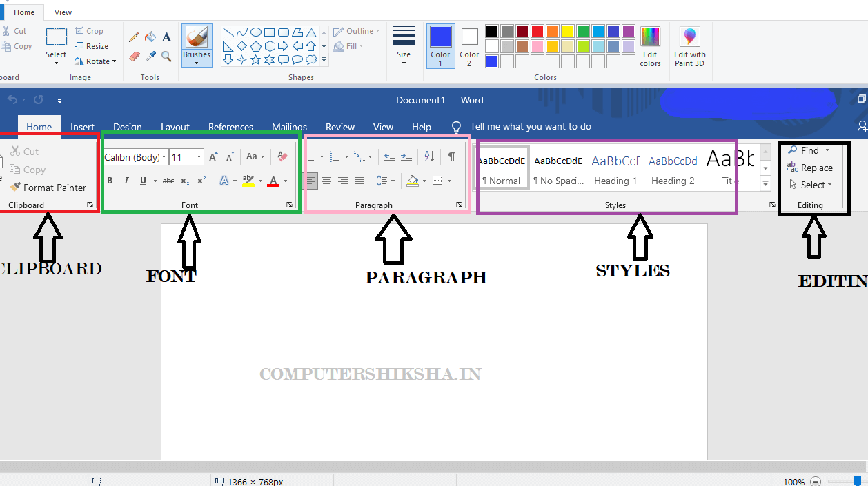Open Edit colors in Paint
This screenshot has width=868, height=486.
coord(650,47)
